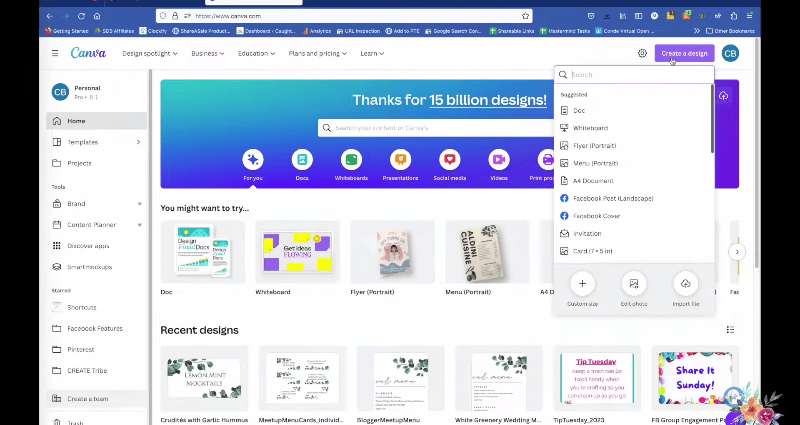
Task: Expand Content Planner chevron
Action: tap(140, 224)
